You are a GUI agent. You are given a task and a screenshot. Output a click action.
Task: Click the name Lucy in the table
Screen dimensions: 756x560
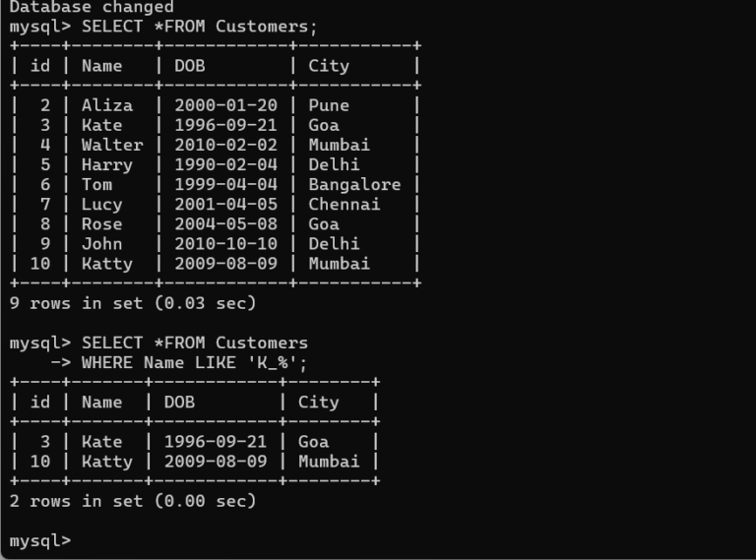tap(101, 205)
